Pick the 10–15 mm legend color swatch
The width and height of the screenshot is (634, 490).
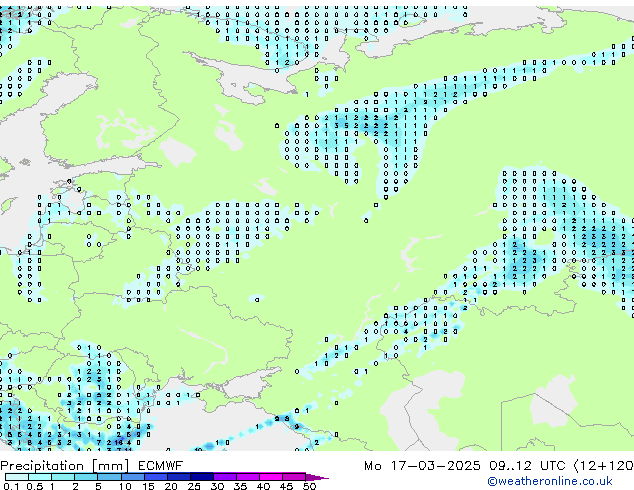coord(133,477)
